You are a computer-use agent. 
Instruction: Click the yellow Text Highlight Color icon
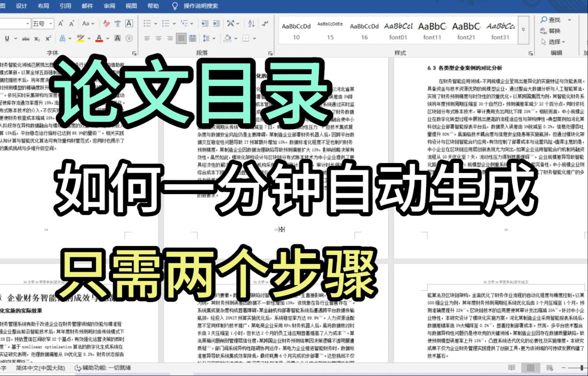point(80,38)
